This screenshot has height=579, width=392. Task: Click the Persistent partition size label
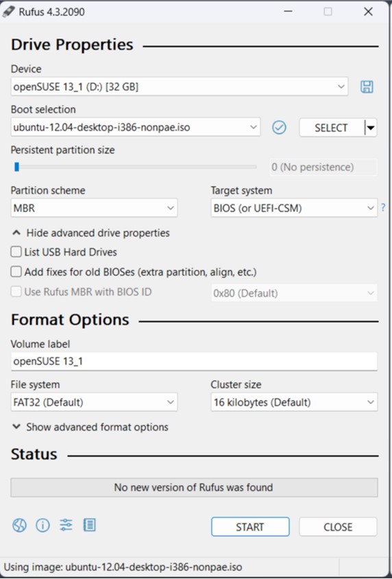click(62, 150)
